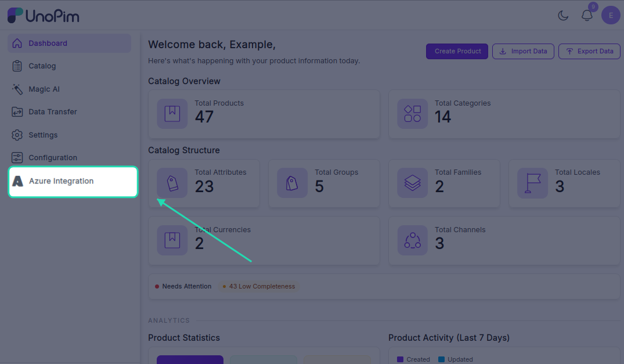Click the Total Currencies bookmark icon
The height and width of the screenshot is (364, 624).
172,240
